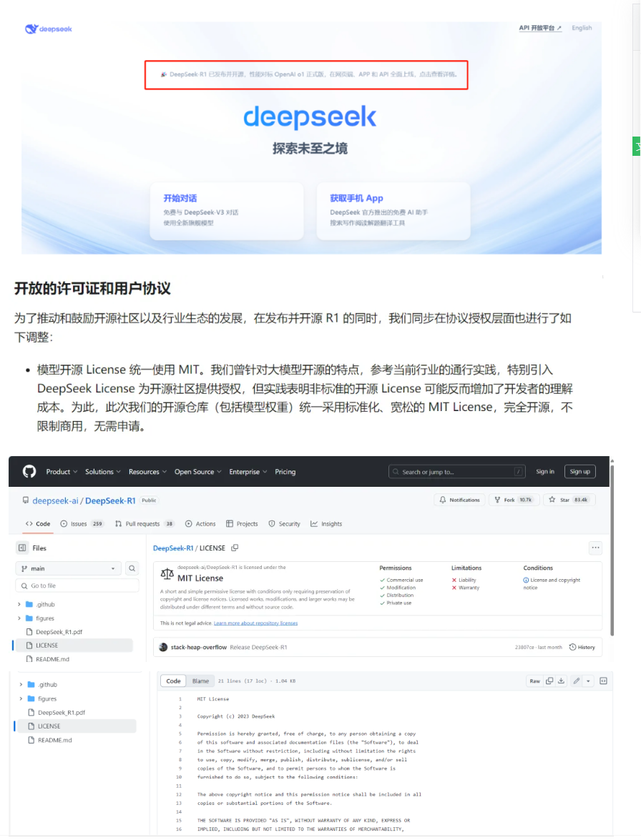Click the 获取手机 App card
The height and width of the screenshot is (840, 641).
393,210
